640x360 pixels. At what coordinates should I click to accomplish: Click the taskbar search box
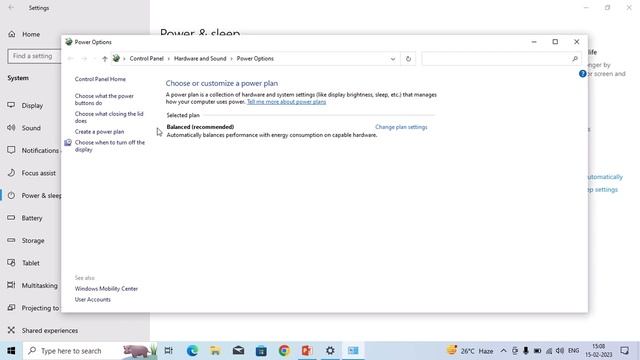click(90, 351)
